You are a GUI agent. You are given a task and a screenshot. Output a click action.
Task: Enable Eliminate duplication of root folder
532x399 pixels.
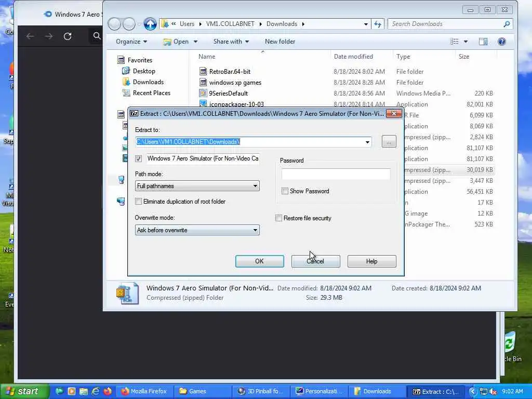click(x=138, y=202)
